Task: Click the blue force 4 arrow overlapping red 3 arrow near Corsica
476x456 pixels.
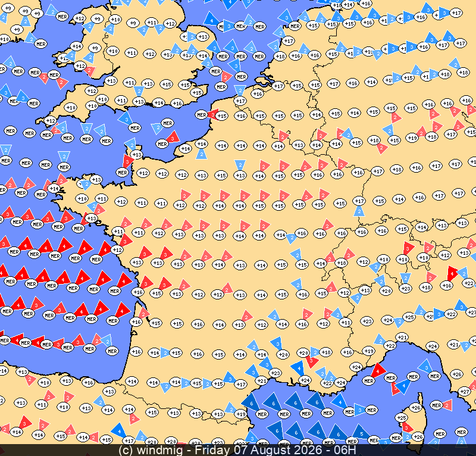Action: (x=403, y=386)
